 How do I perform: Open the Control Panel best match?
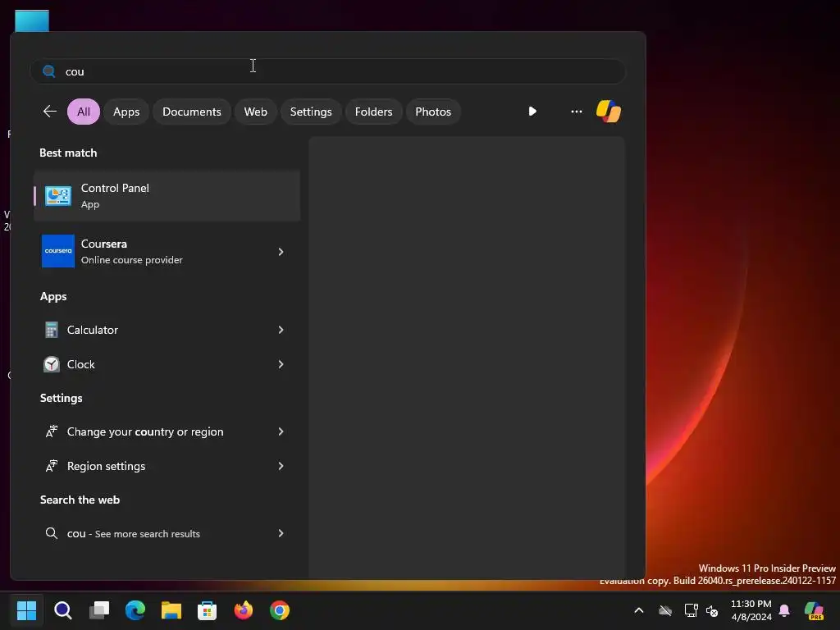(167, 196)
